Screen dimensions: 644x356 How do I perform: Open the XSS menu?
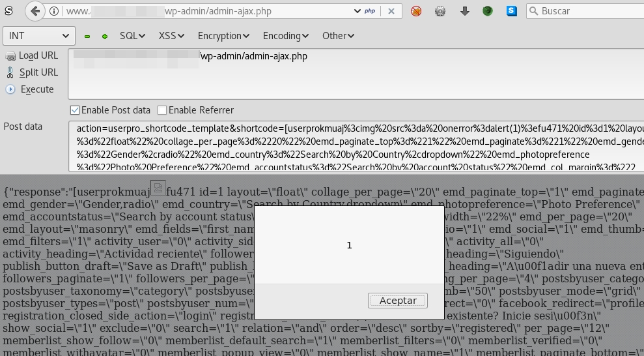tap(171, 36)
